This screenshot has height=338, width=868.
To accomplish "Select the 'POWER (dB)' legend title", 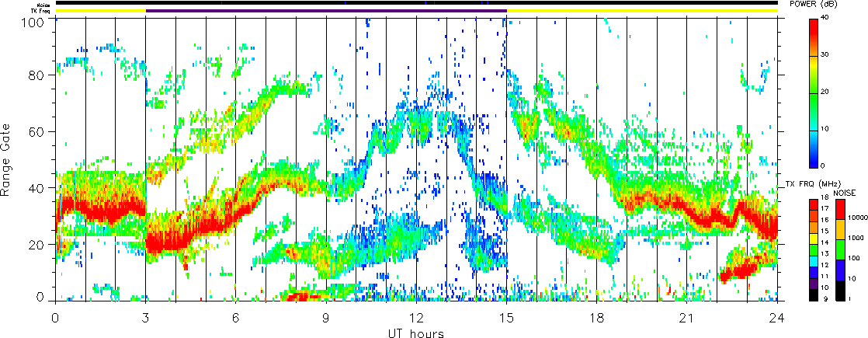I will click(813, 4).
